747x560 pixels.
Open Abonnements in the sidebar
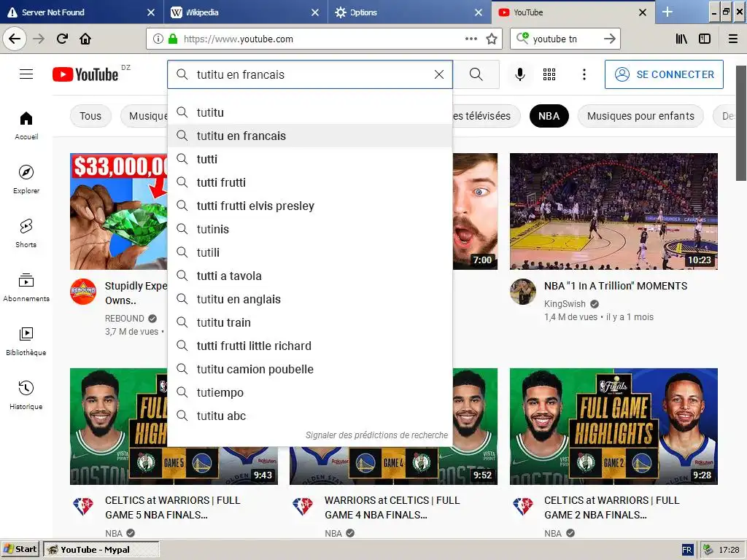pos(26,287)
